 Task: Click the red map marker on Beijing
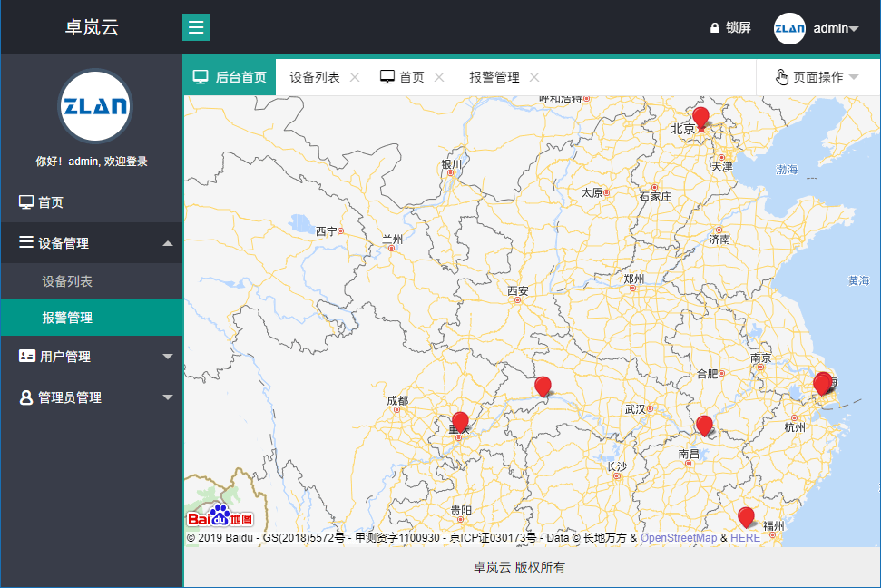tap(700, 117)
